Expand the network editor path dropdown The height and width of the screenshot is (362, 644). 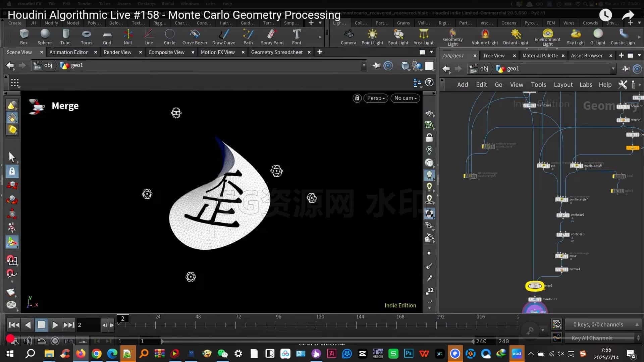click(613, 69)
